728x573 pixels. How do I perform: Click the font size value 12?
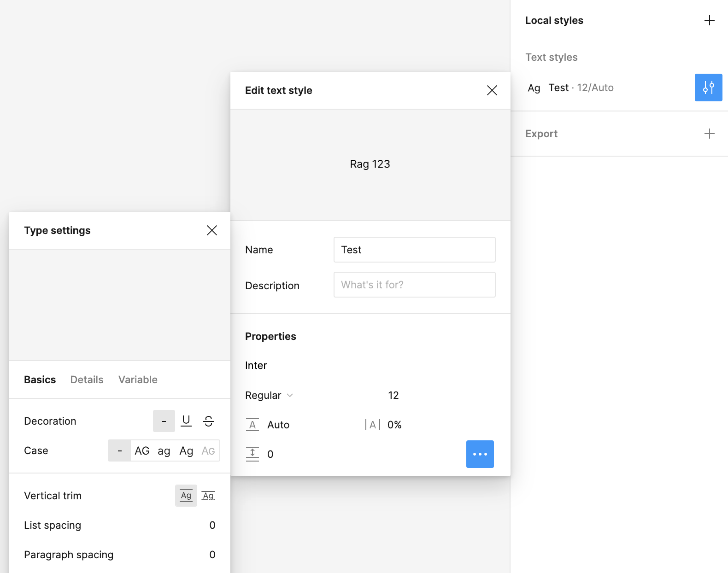click(x=393, y=395)
